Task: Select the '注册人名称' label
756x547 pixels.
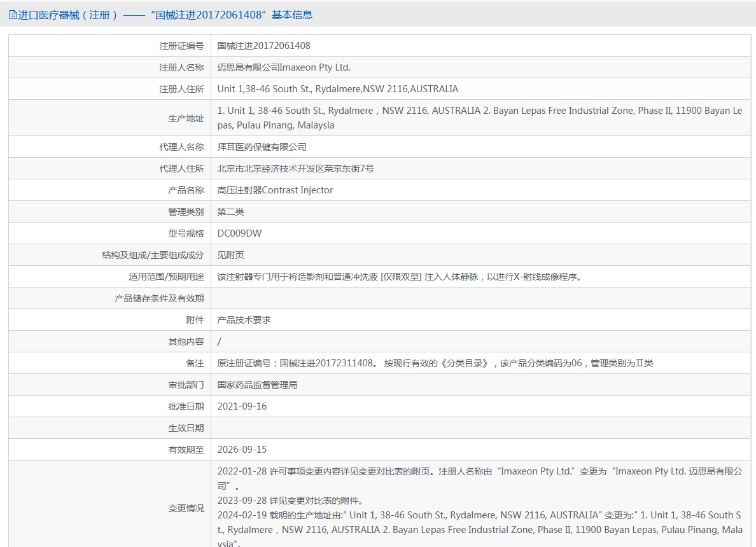Action: (x=181, y=67)
